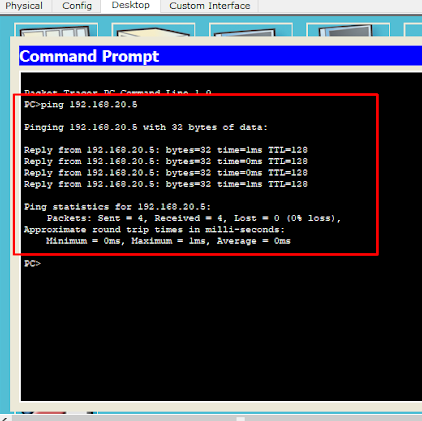Screen dimensions: 422x421
Task: Click the scroll-left arrow of bottom scrollbar
Action: click(4, 418)
